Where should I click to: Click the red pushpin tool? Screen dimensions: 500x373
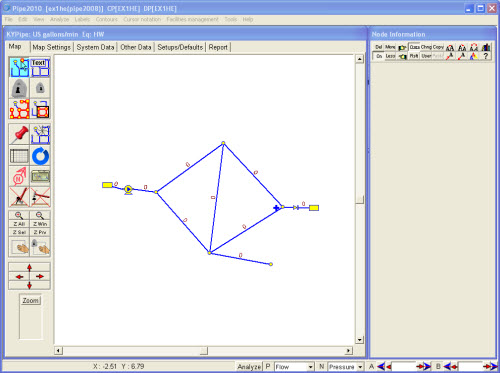tap(19, 134)
